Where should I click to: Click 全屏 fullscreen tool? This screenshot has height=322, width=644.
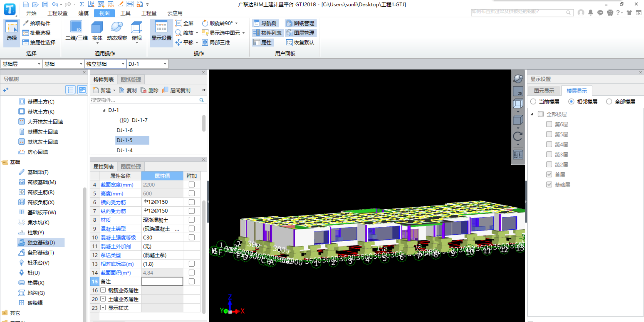(x=185, y=23)
